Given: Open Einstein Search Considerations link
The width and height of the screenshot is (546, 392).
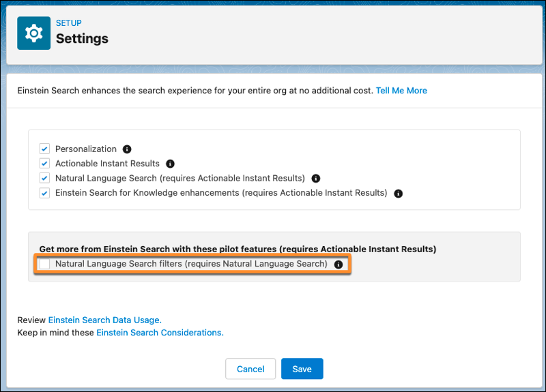Looking at the screenshot, I should point(160,333).
